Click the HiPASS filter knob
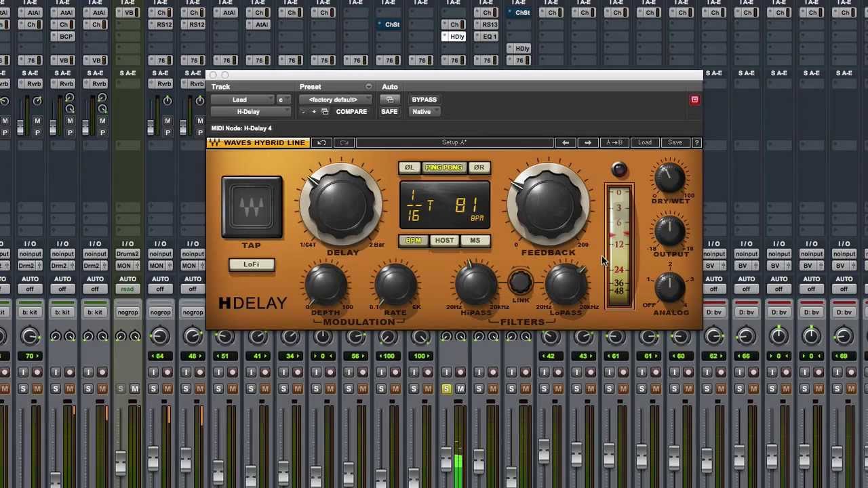The width and height of the screenshot is (868, 488). tap(476, 285)
